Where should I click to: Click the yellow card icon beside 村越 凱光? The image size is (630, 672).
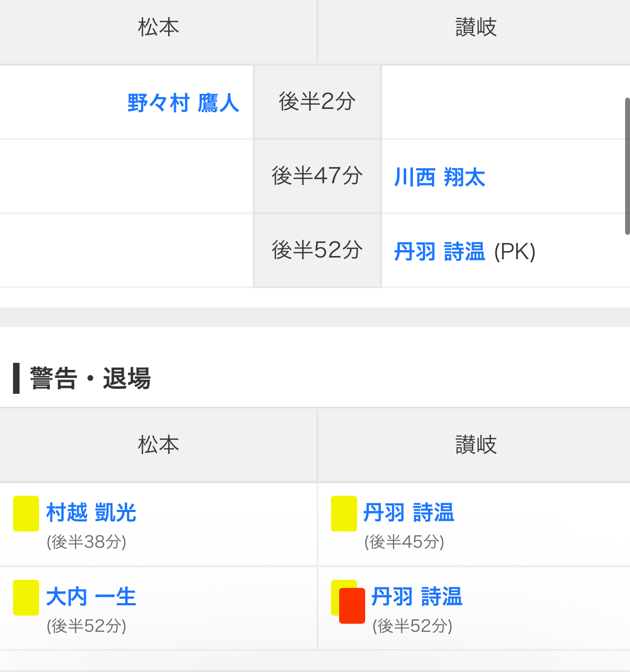pyautogui.click(x=26, y=513)
